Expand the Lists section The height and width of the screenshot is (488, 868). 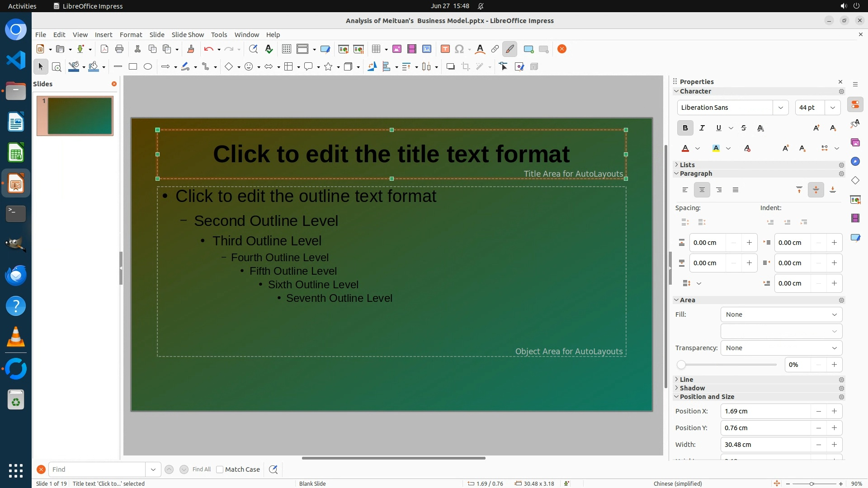tap(687, 165)
